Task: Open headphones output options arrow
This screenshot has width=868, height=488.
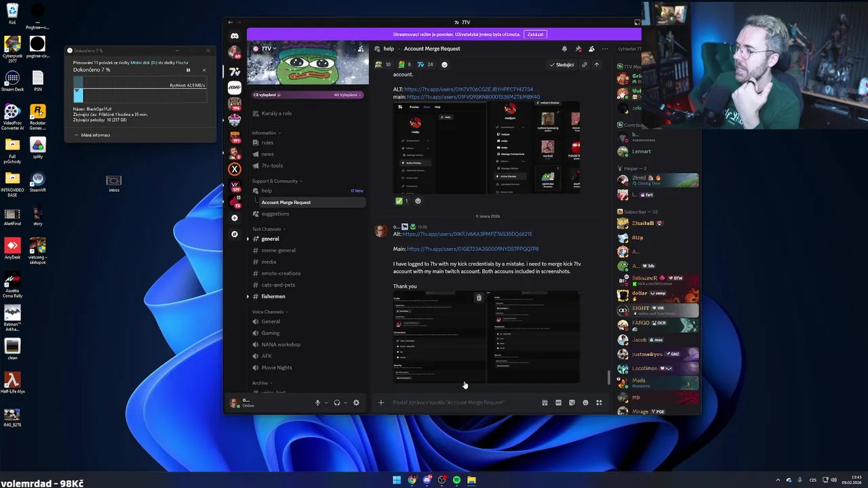Action: [345, 403]
